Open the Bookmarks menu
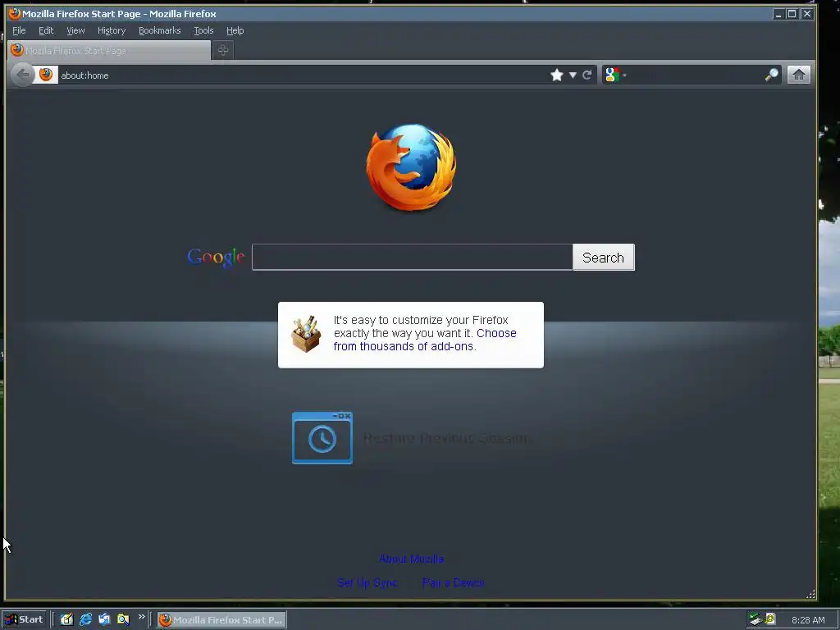840x630 pixels. point(160,30)
